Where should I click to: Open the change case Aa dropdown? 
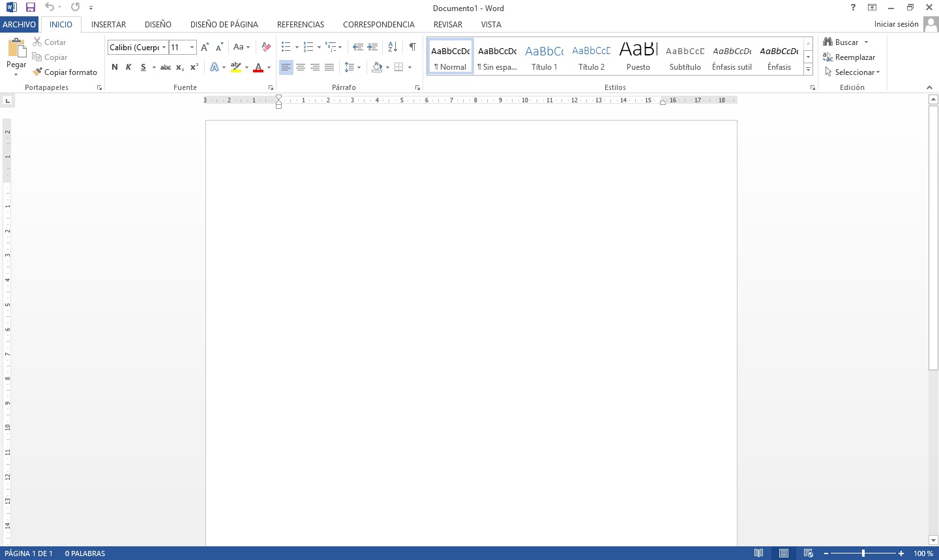(241, 47)
